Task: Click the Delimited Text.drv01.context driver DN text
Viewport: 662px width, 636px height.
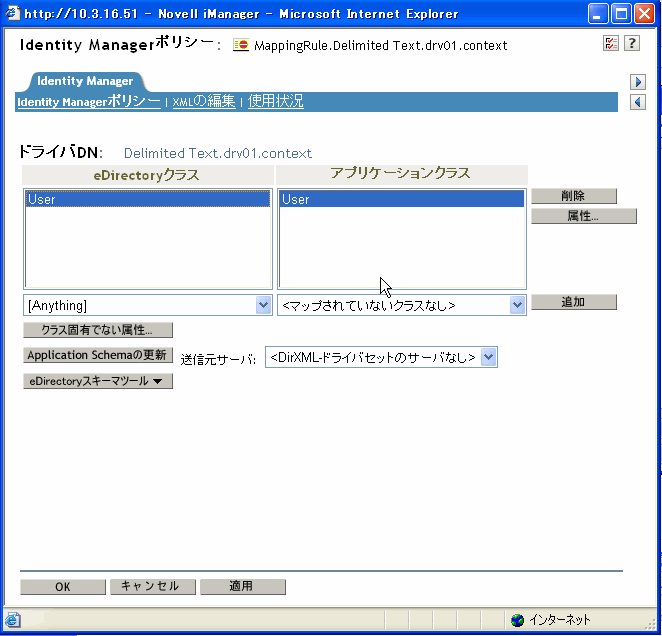Action: click(x=218, y=153)
